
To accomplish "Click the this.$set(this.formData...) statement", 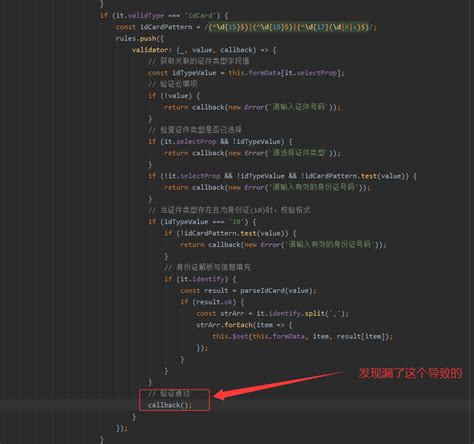I will (302, 336).
